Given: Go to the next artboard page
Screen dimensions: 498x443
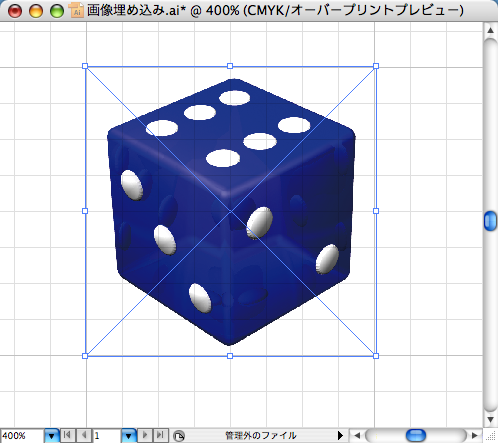Looking at the screenshot, I should coord(145,435).
